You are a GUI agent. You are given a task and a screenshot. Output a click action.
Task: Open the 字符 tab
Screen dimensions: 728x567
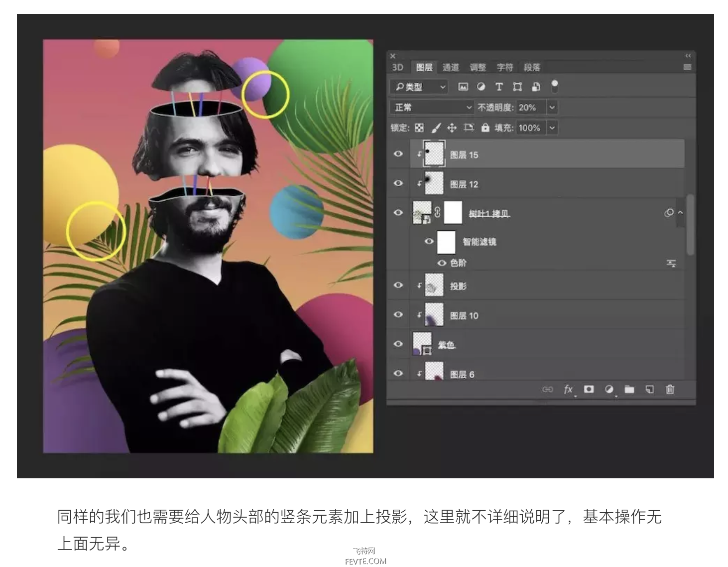(504, 67)
